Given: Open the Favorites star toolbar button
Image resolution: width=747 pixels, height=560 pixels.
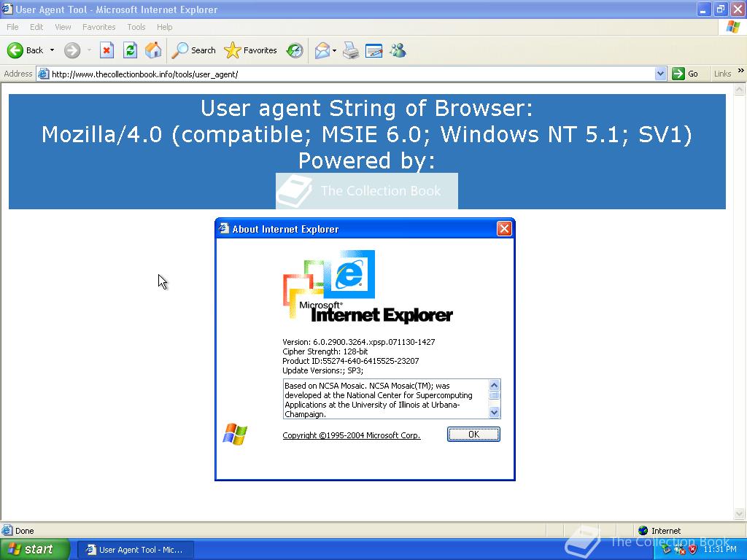Looking at the screenshot, I should [251, 50].
